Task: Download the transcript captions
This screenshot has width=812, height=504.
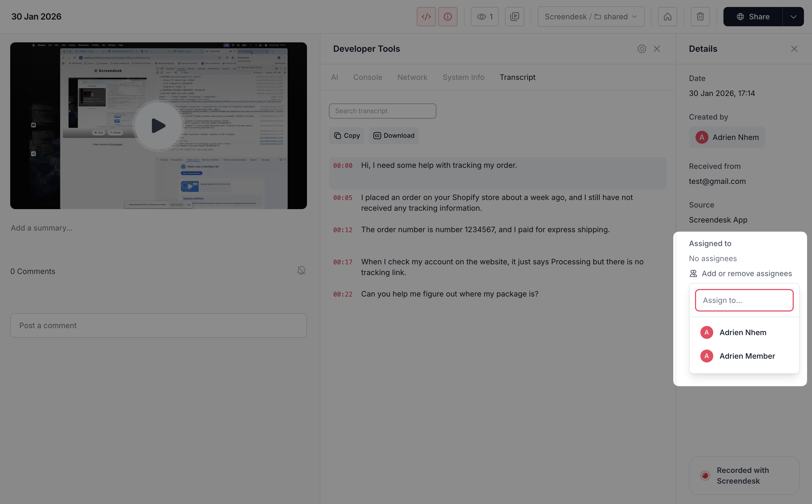Action: 393,136
